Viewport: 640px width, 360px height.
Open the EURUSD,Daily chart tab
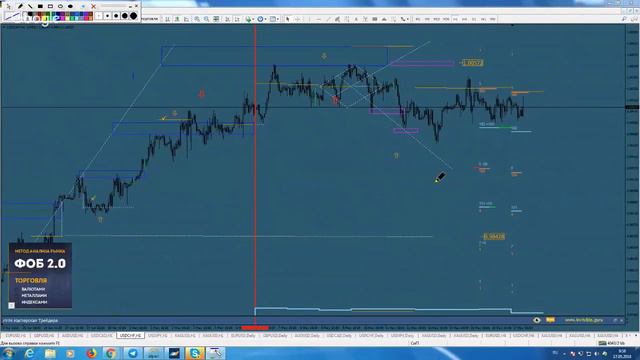click(243, 336)
